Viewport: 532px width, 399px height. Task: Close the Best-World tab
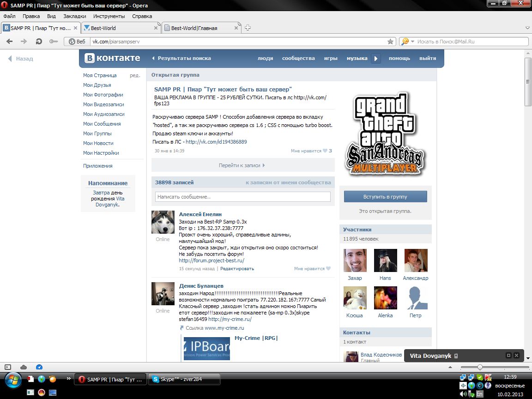pos(156,28)
